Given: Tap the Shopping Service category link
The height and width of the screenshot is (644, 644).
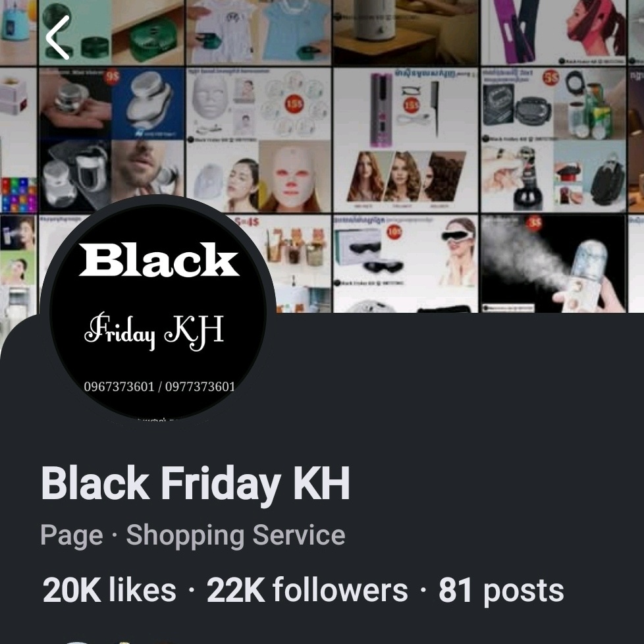Looking at the screenshot, I should point(235,535).
